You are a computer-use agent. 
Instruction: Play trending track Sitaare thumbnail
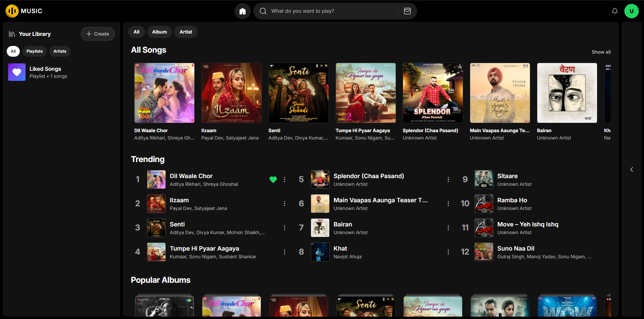click(x=484, y=179)
